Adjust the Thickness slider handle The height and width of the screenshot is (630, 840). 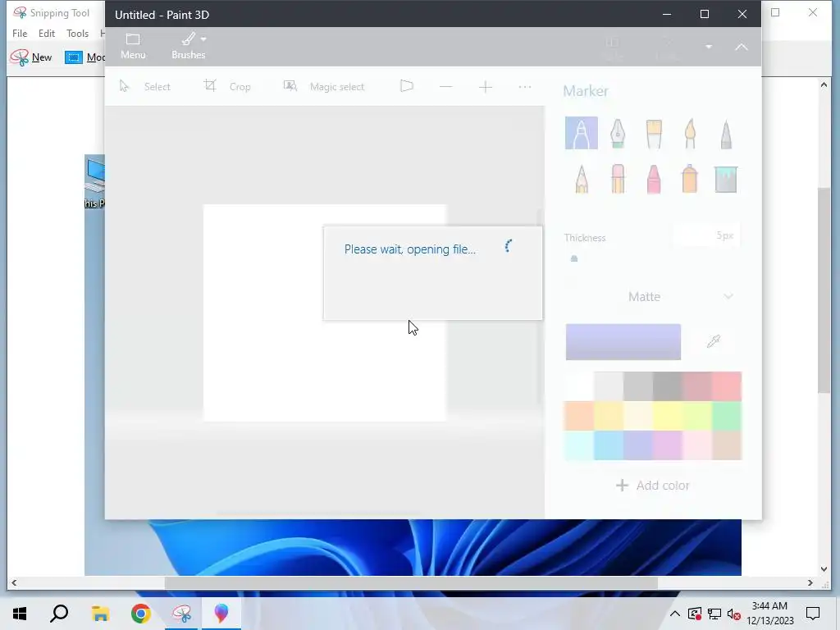click(574, 258)
